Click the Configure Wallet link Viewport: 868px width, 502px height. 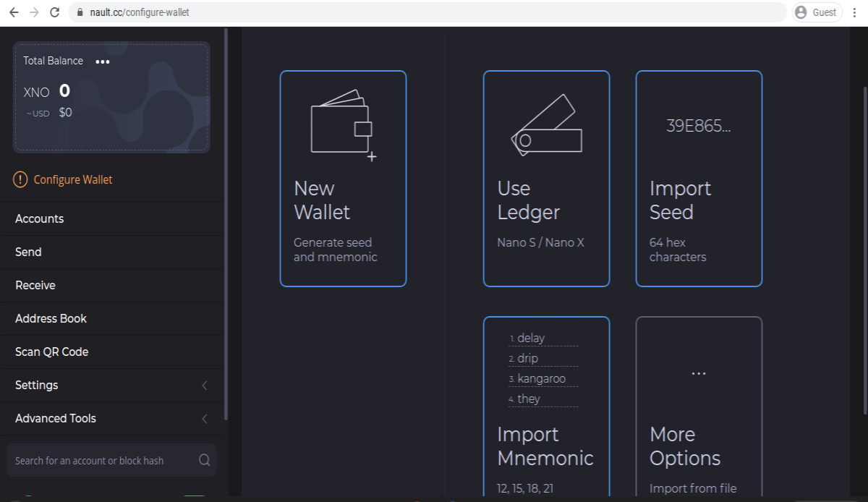(x=73, y=179)
